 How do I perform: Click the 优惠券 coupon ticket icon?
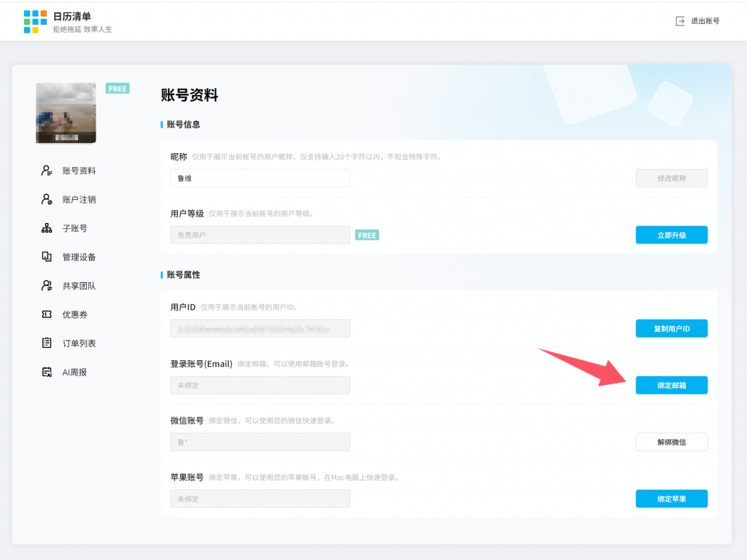tap(47, 314)
